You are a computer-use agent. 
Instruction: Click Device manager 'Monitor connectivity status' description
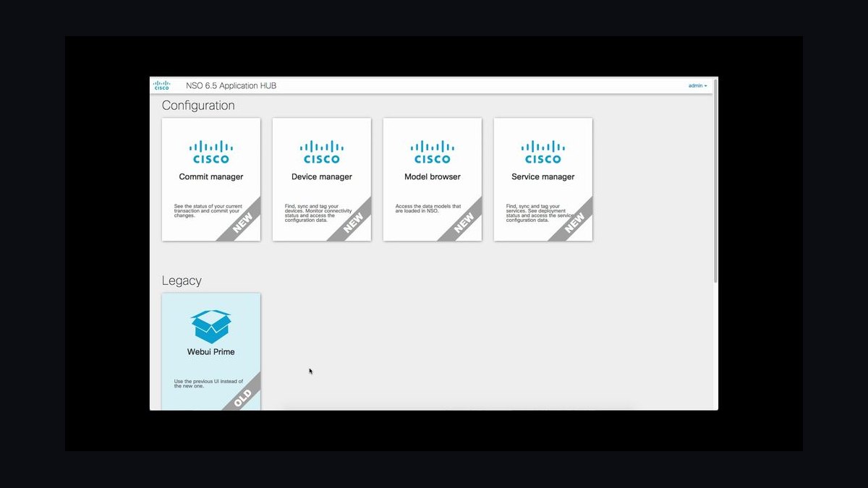coord(318,213)
